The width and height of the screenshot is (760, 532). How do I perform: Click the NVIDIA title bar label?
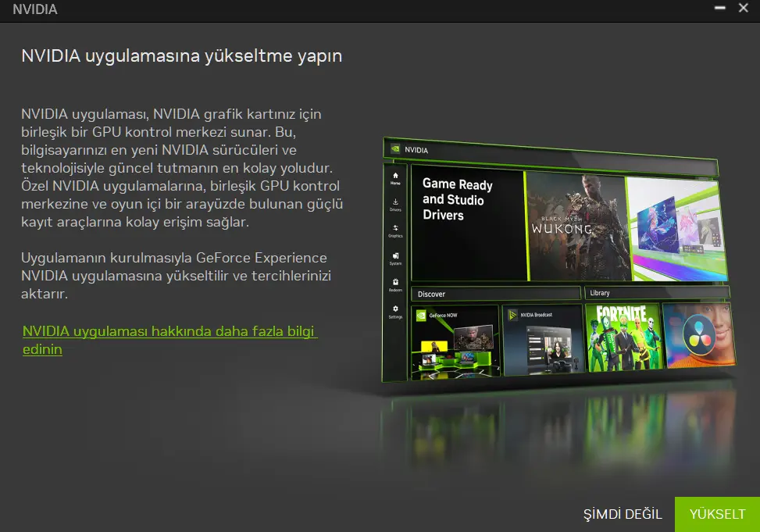click(35, 9)
